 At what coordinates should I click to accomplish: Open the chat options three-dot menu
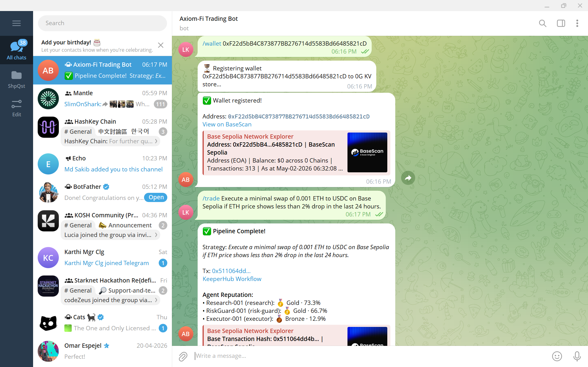(x=577, y=23)
